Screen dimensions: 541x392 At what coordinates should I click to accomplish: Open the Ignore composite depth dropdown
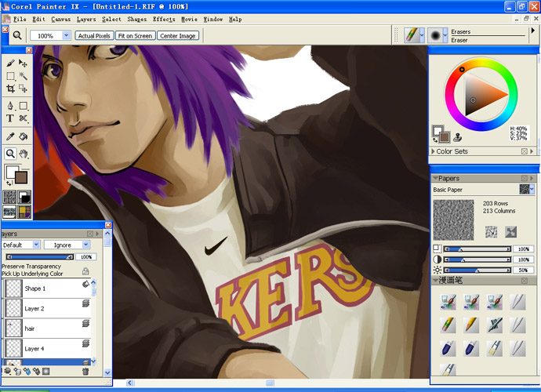point(86,245)
